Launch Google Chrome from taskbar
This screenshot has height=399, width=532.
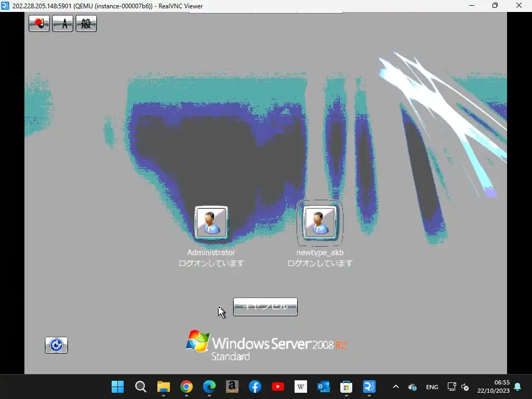tap(187, 387)
